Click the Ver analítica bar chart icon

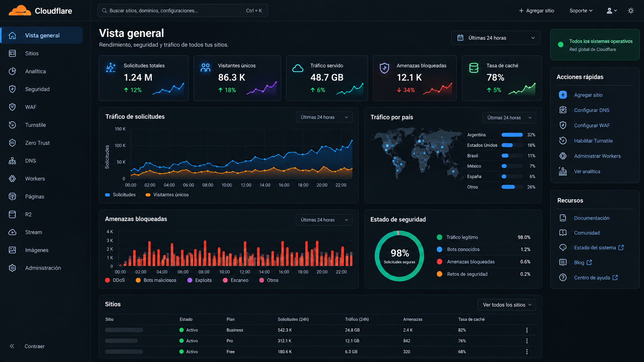tap(563, 171)
